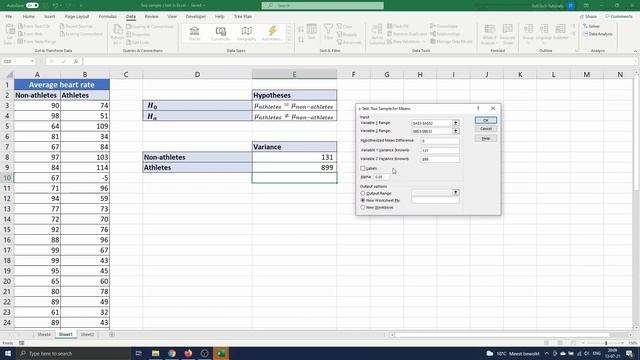Click the Windows Start button
Viewport: 640px width, 360px height.
(x=8, y=353)
